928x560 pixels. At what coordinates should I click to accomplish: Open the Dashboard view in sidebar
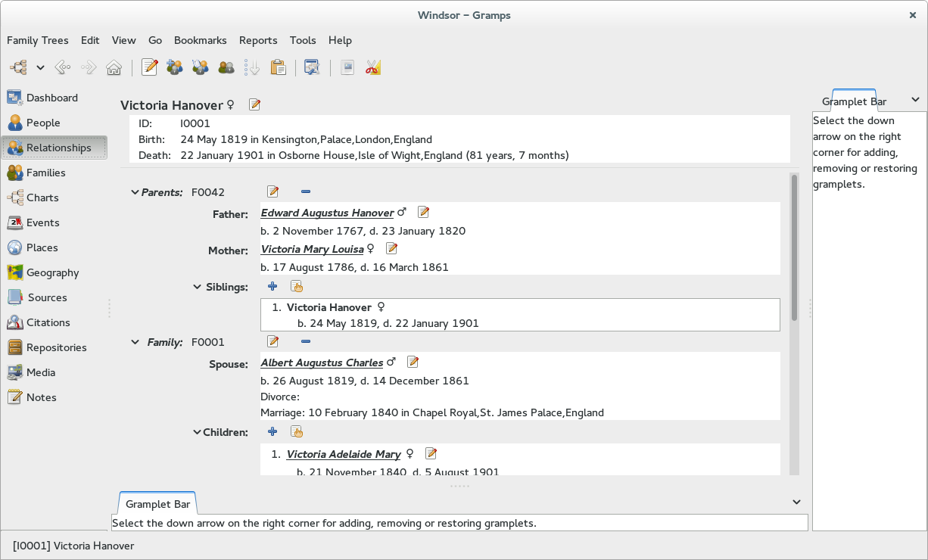click(54, 98)
